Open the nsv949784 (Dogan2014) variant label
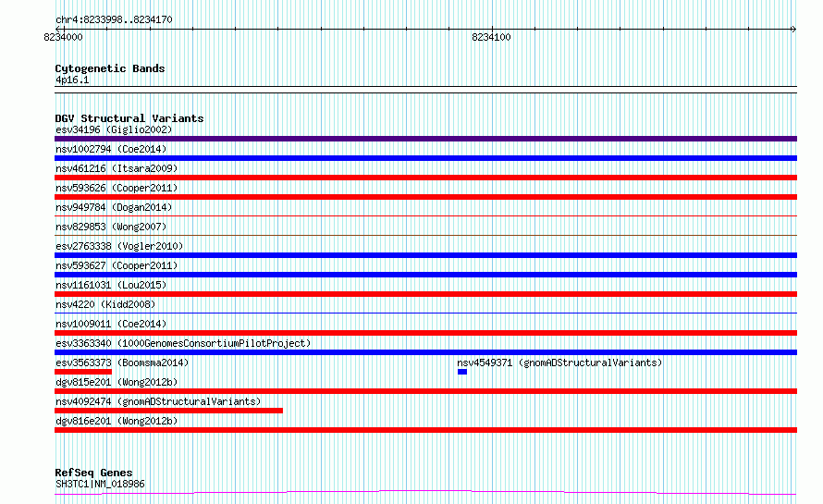 click(114, 207)
